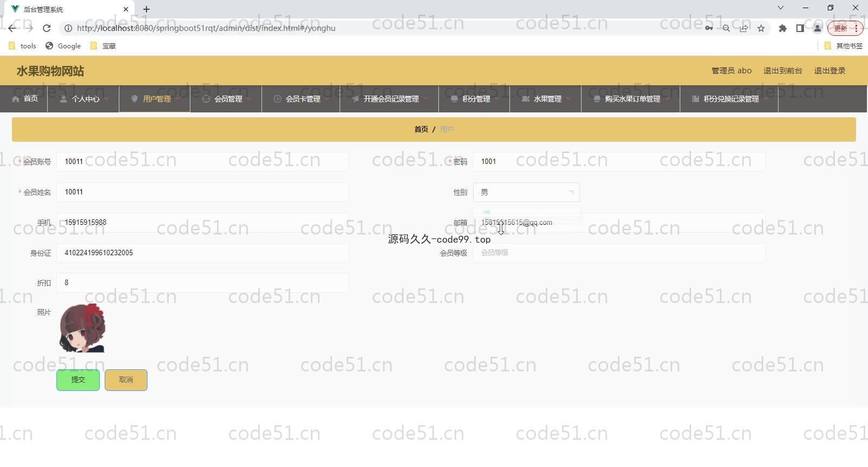Click the zoom magnifier icon in address bar
The width and height of the screenshot is (868, 467).
(726, 28)
